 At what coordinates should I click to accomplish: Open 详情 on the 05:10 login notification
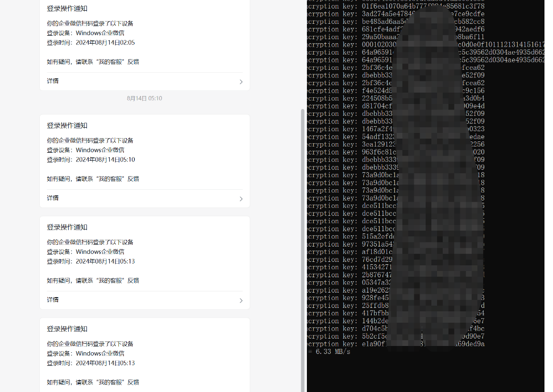(x=53, y=198)
